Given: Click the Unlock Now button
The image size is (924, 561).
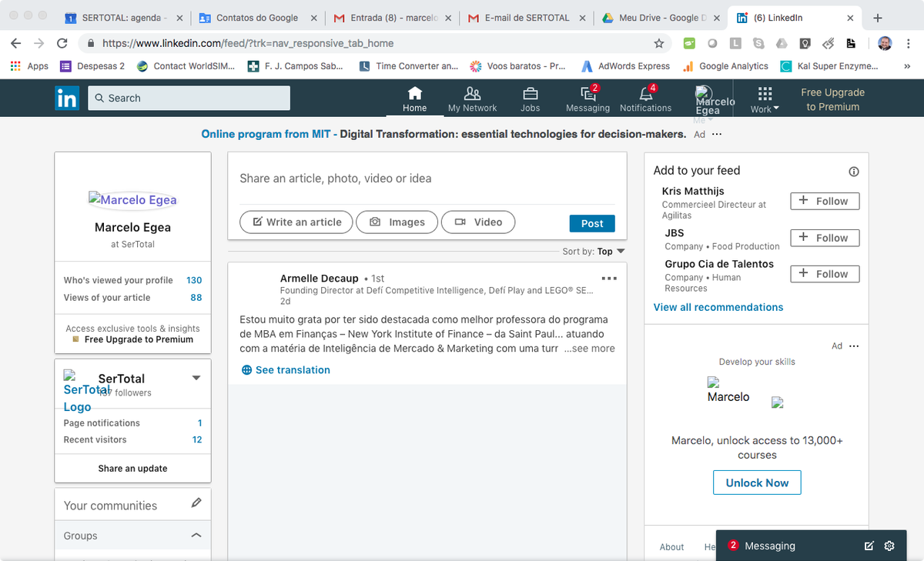Looking at the screenshot, I should [x=757, y=483].
